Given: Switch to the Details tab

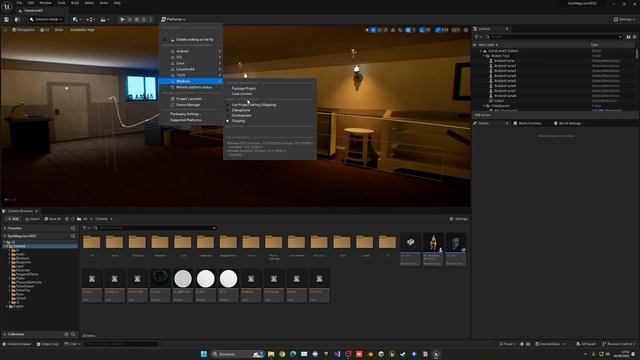Looking at the screenshot, I should (483, 123).
